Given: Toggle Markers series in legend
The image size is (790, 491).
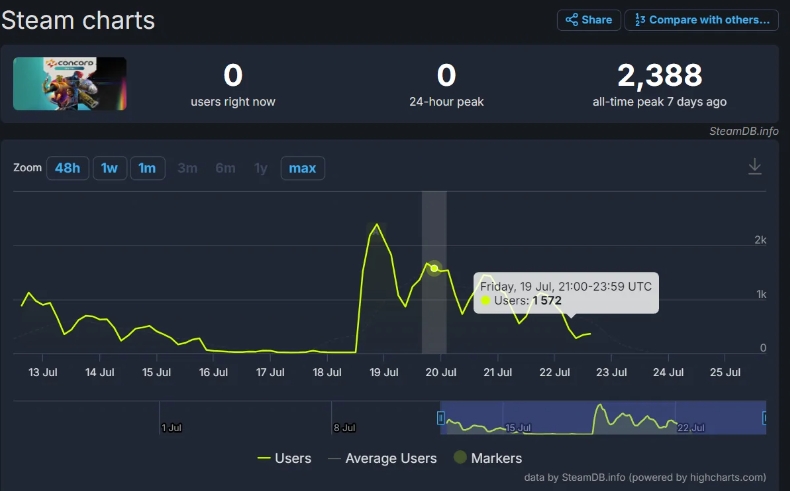Looking at the screenshot, I should tap(488, 458).
